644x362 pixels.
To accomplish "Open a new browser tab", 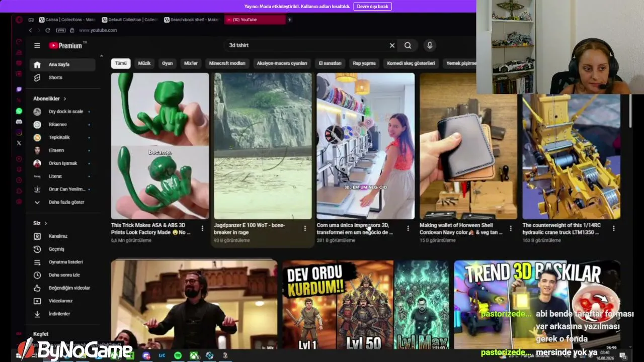I will 289,20.
